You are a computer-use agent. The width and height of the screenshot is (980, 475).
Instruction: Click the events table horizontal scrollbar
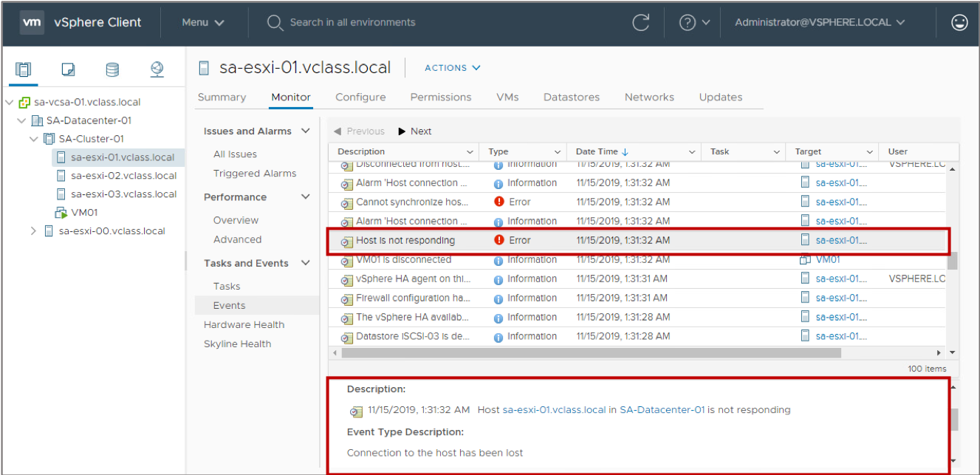pyautogui.click(x=592, y=353)
